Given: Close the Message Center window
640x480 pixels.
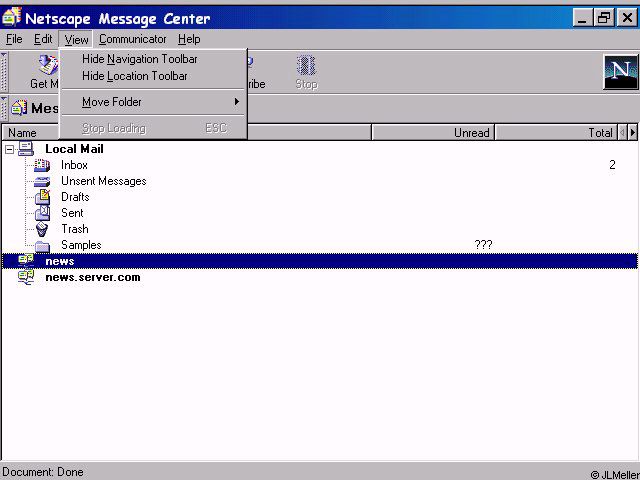Looking at the screenshot, I should (627, 18).
